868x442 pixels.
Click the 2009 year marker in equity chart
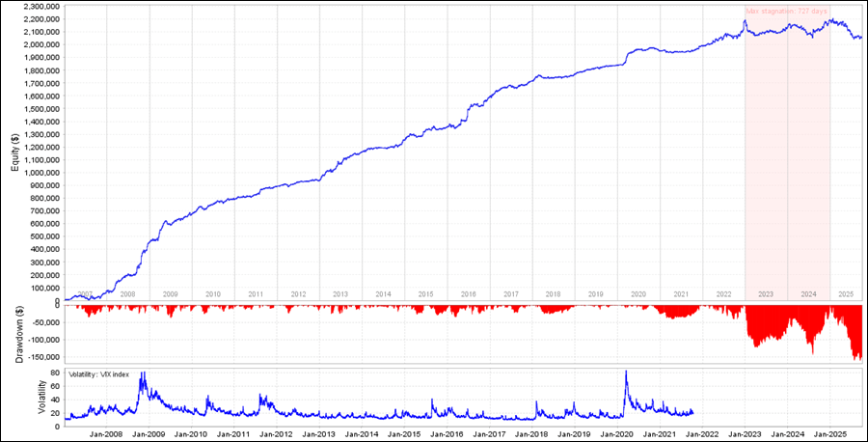[170, 293]
